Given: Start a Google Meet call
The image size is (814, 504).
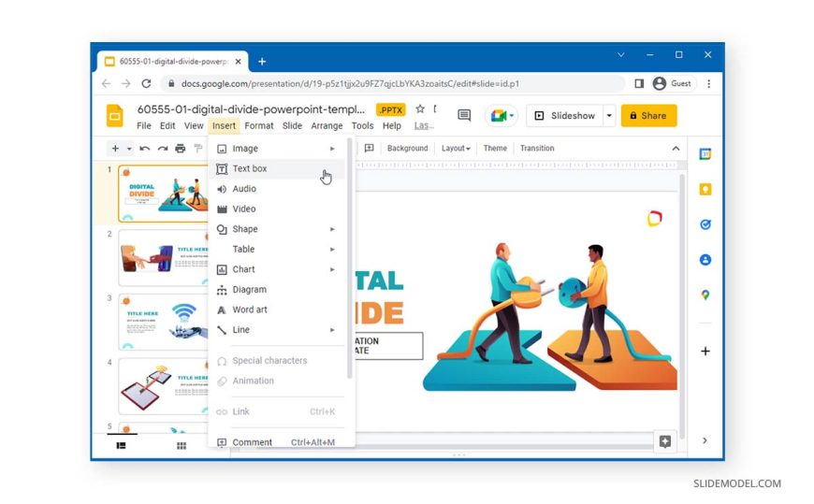Looking at the screenshot, I should coord(501,116).
